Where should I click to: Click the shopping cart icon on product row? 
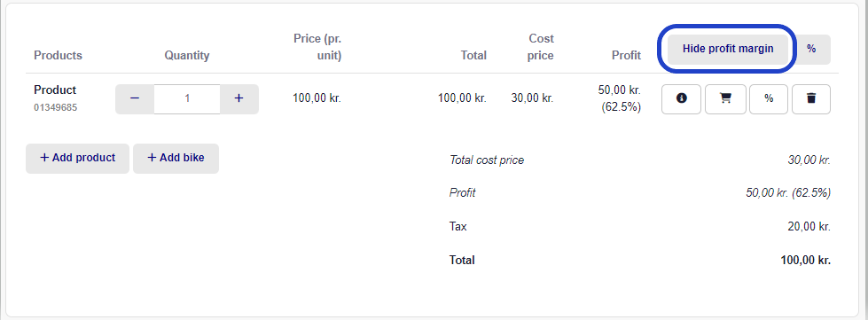coord(725,99)
